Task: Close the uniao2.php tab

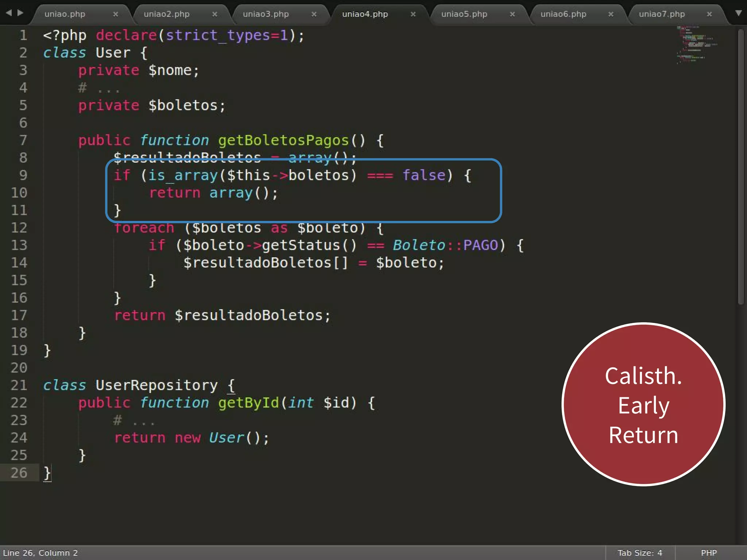Action: pyautogui.click(x=214, y=14)
